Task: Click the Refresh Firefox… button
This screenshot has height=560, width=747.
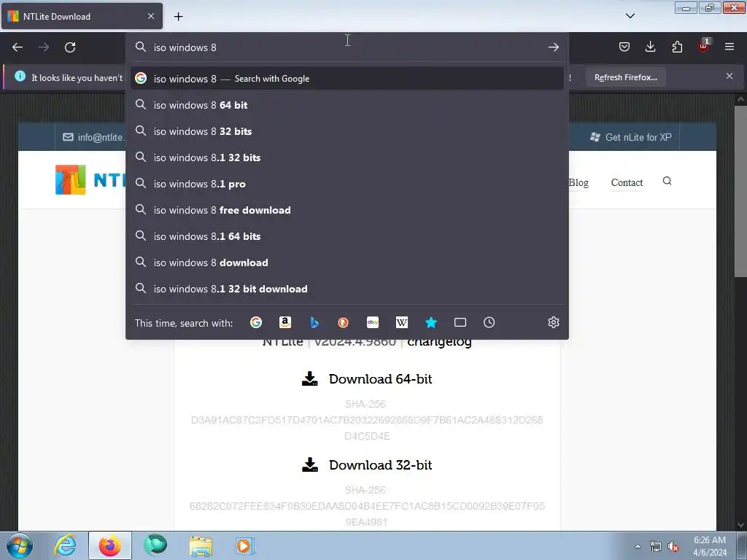Action: tap(625, 77)
